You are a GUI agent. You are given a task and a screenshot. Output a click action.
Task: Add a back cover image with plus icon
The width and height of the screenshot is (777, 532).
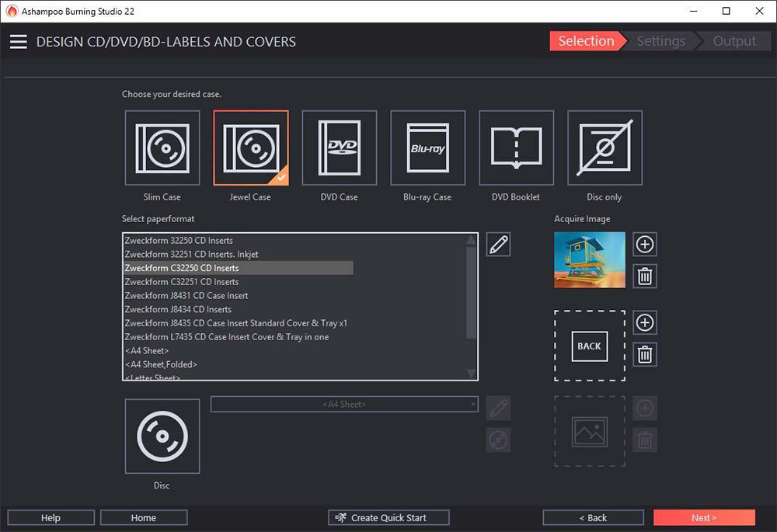(645, 323)
